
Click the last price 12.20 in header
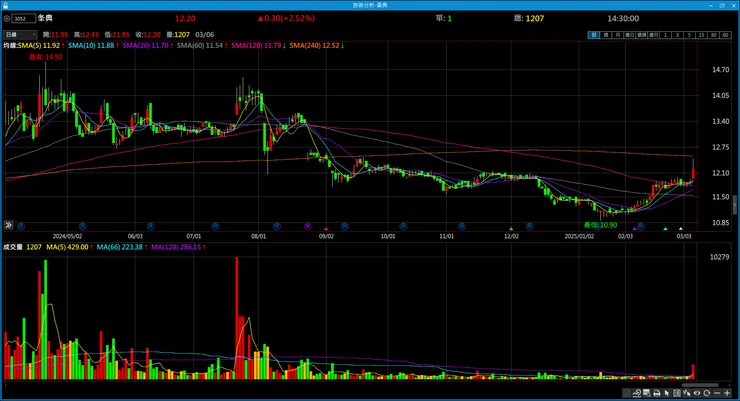[185, 18]
